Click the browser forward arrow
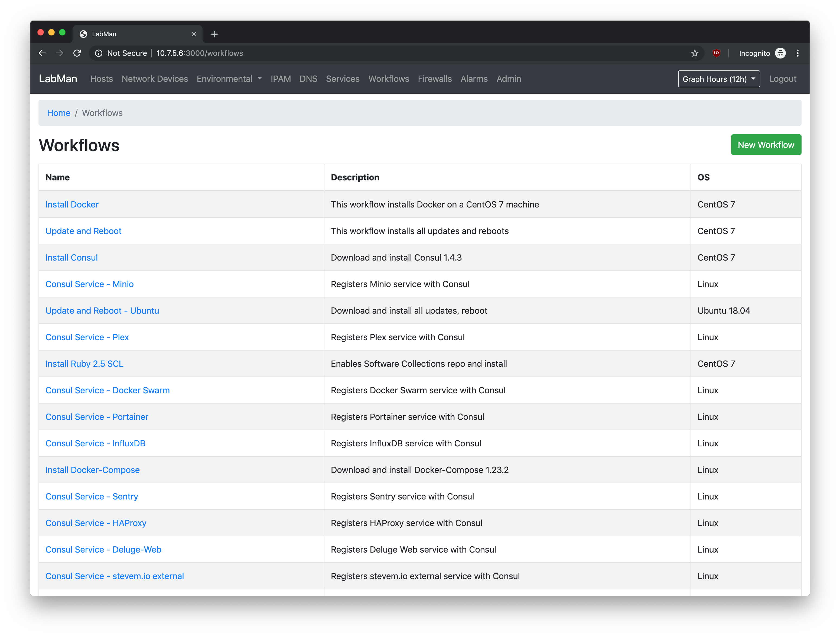 pos(60,53)
